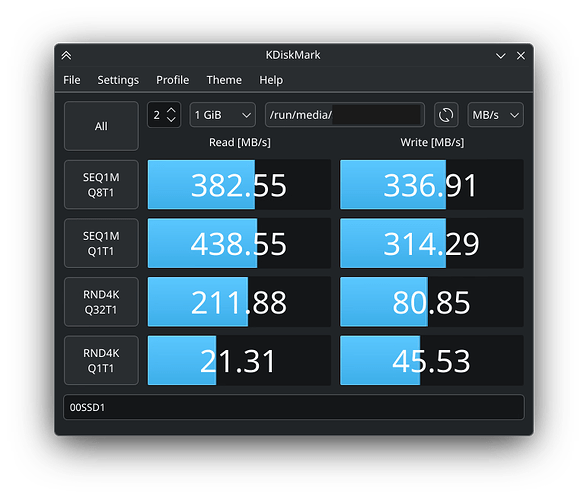
Task: Increase the test loop count
Action: click(x=171, y=111)
